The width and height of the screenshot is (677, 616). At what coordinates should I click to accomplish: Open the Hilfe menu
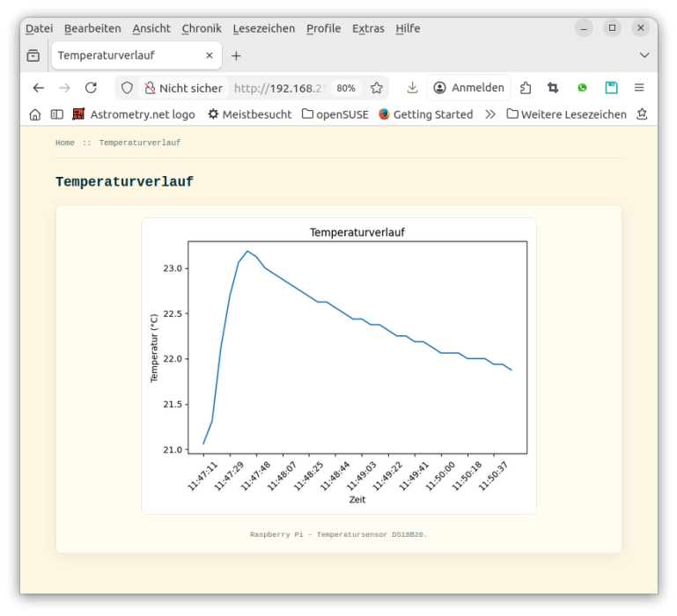(408, 28)
